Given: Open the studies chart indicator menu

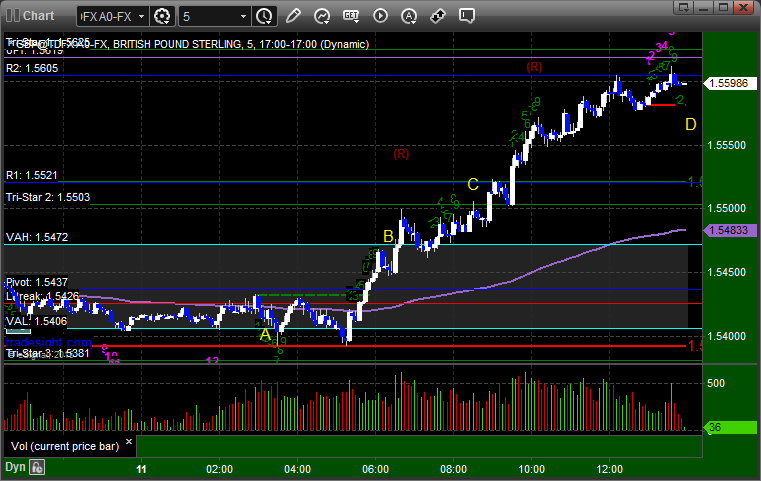Looking at the screenshot, I should coord(322,16).
